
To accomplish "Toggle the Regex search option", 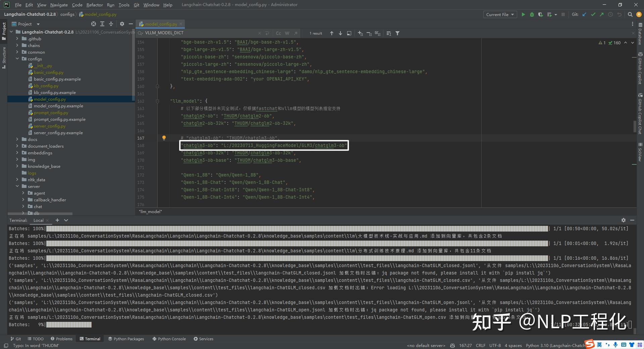I will pyautogui.click(x=296, y=33).
